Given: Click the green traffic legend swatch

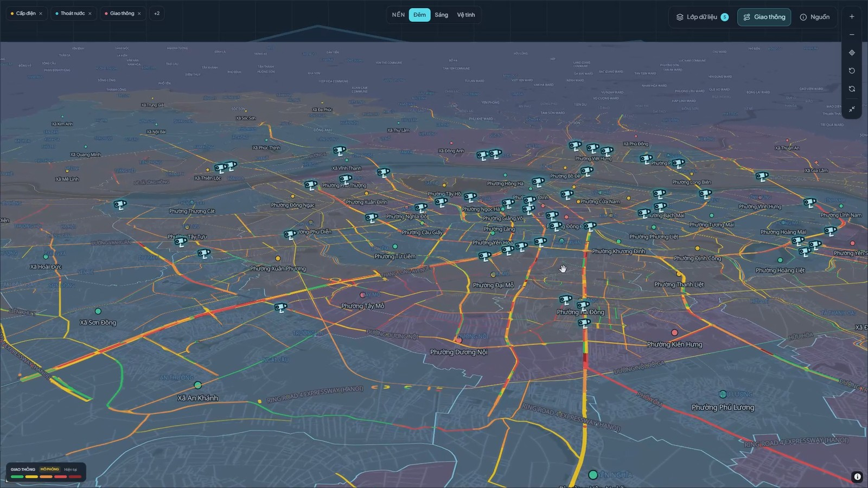Looking at the screenshot, I should click(17, 477).
